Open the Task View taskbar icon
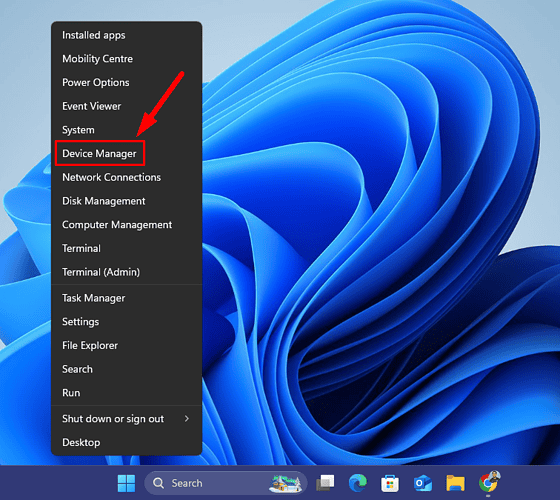 (325, 483)
